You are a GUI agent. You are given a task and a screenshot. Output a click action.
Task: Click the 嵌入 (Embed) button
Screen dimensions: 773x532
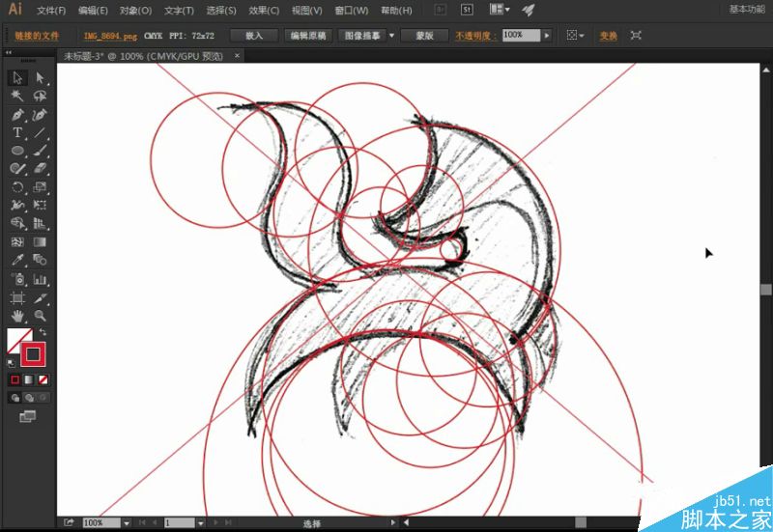click(x=254, y=36)
